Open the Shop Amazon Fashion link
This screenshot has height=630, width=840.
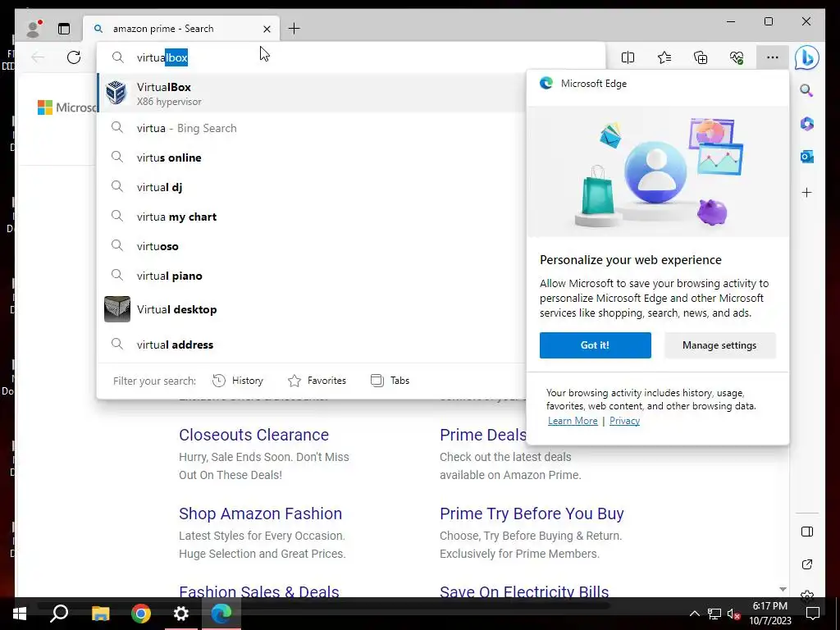pyautogui.click(x=260, y=514)
